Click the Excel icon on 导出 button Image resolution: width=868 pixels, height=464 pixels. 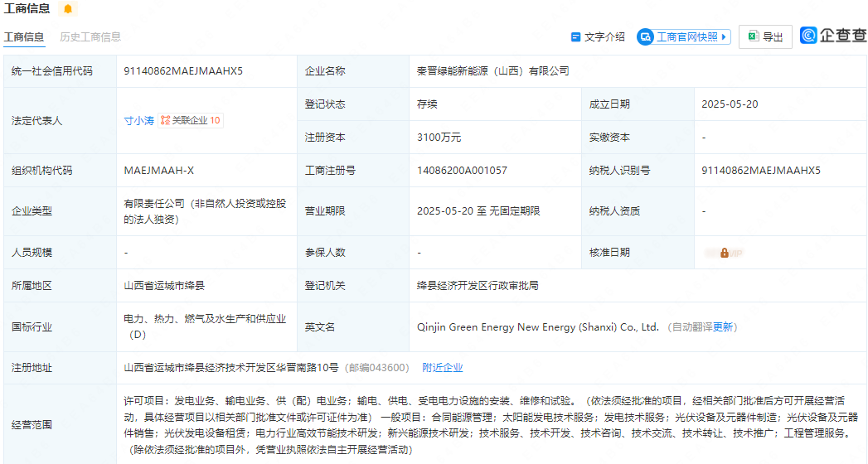coord(753,36)
